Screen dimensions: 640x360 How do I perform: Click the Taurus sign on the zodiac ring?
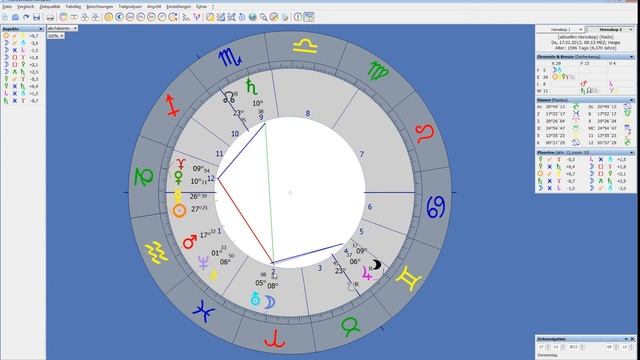tap(350, 327)
